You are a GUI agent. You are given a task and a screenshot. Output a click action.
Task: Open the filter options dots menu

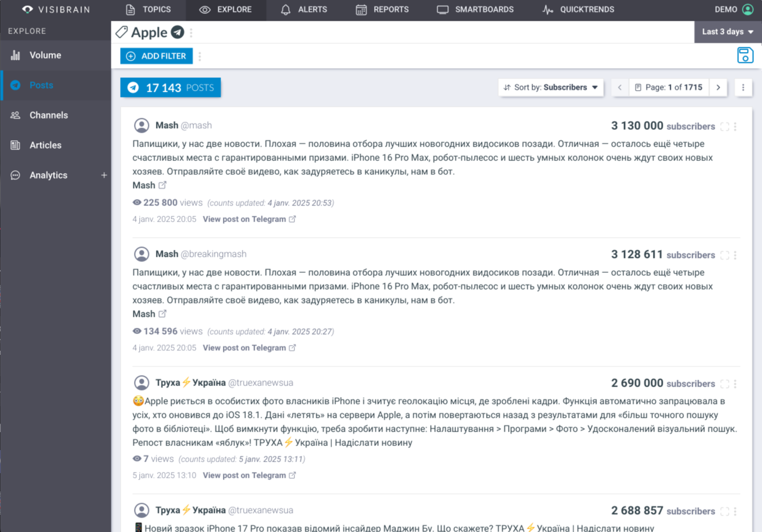(200, 56)
